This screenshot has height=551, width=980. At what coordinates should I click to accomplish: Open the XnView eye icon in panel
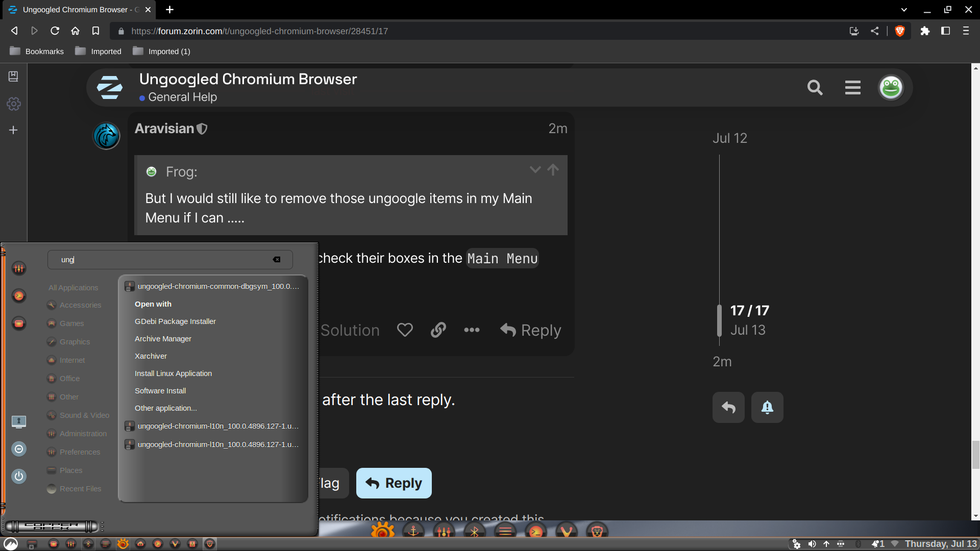pos(123,544)
